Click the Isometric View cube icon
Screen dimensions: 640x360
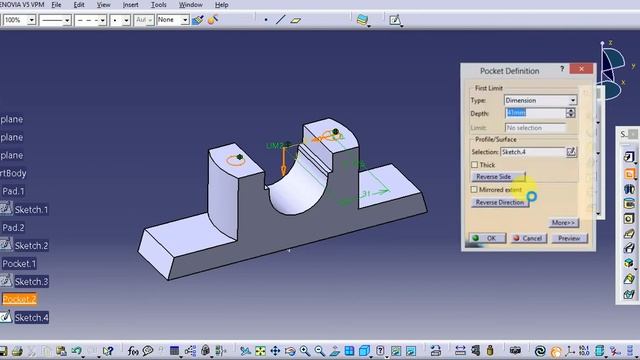364,351
